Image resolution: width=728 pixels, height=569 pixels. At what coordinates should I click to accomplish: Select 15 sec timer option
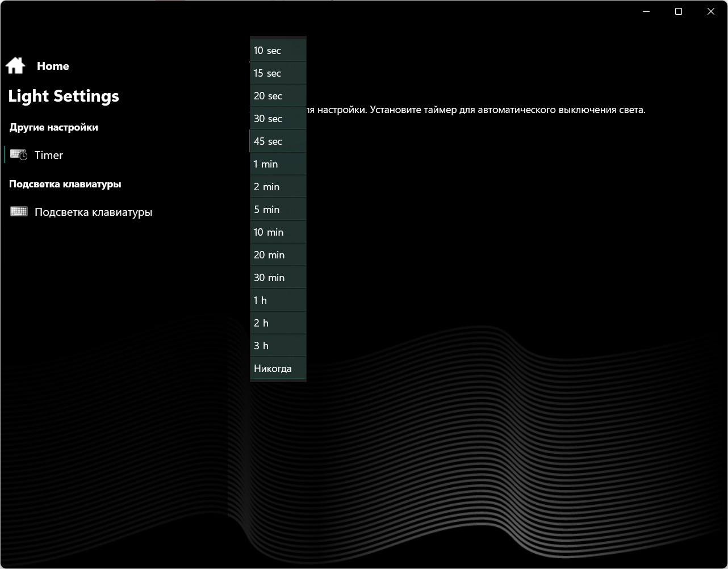click(278, 73)
